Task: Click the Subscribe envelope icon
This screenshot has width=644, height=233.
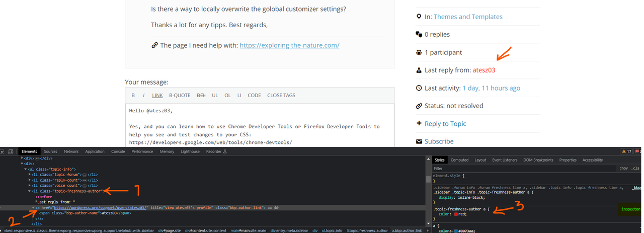Action: [419, 142]
